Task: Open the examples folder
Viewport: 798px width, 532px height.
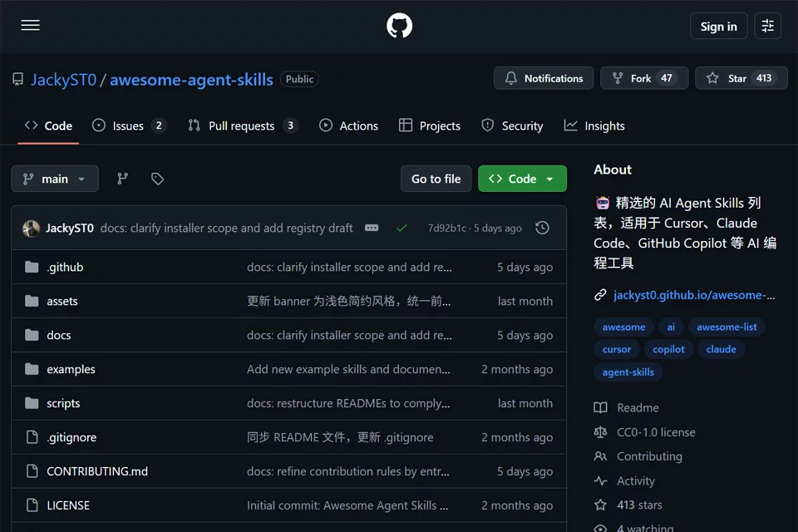Action: click(71, 370)
